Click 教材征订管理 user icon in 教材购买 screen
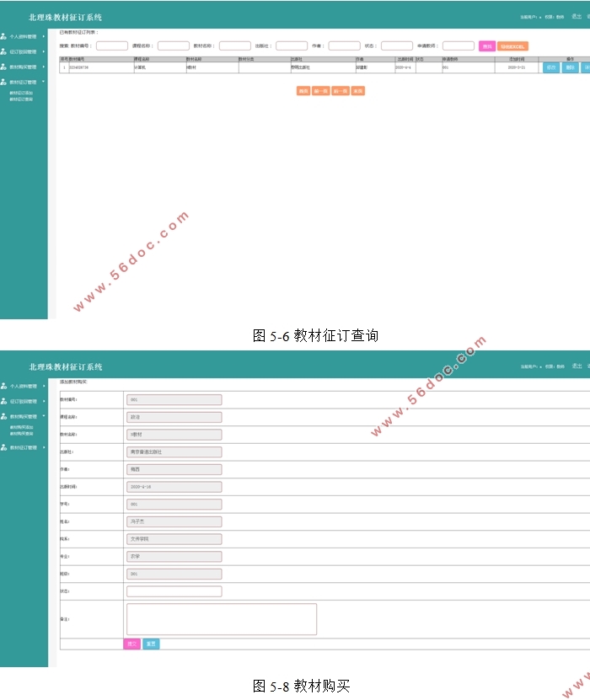 (3, 447)
